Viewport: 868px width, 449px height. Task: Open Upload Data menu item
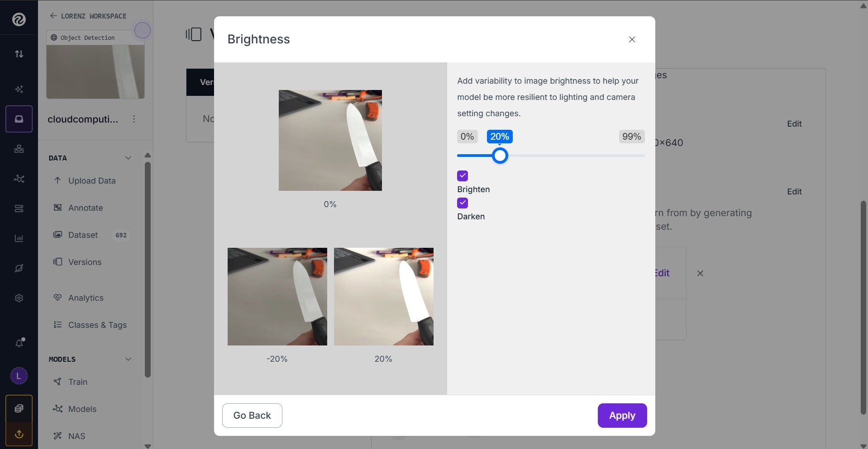(92, 180)
